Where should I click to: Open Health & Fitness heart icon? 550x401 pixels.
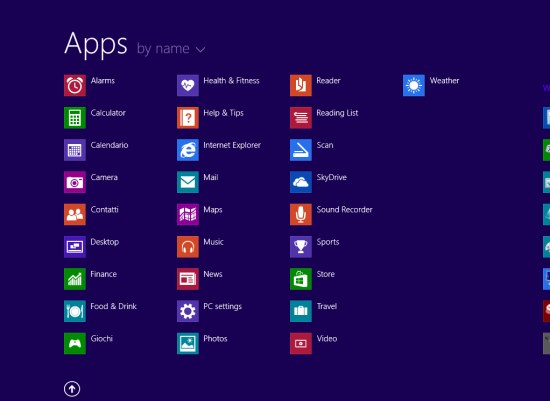coord(188,85)
